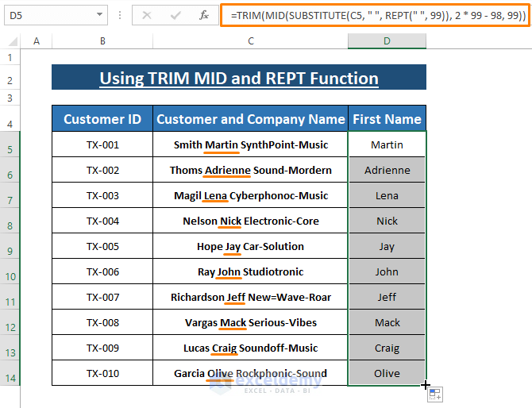Select cell Hope Jay Car-Solution
This screenshot has height=408, width=532.
tap(250, 246)
